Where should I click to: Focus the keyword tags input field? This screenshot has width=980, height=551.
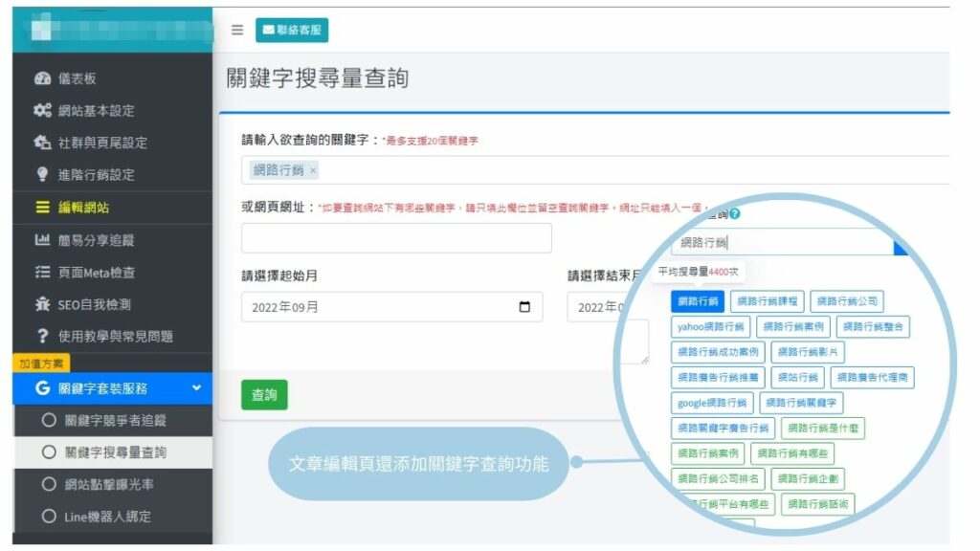(595, 170)
